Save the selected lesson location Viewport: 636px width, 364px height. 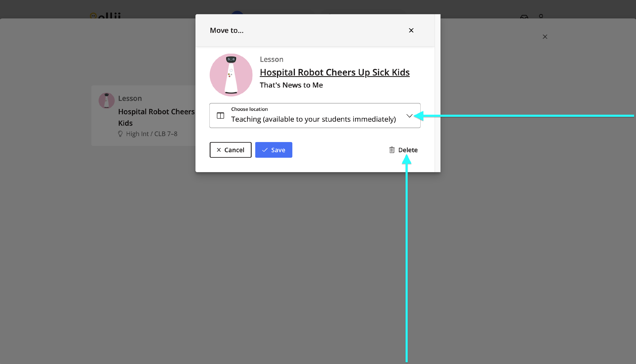(273, 150)
